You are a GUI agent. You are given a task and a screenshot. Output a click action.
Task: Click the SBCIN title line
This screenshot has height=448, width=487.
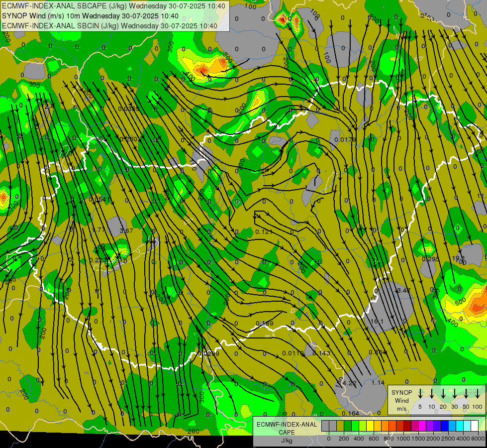109,26
